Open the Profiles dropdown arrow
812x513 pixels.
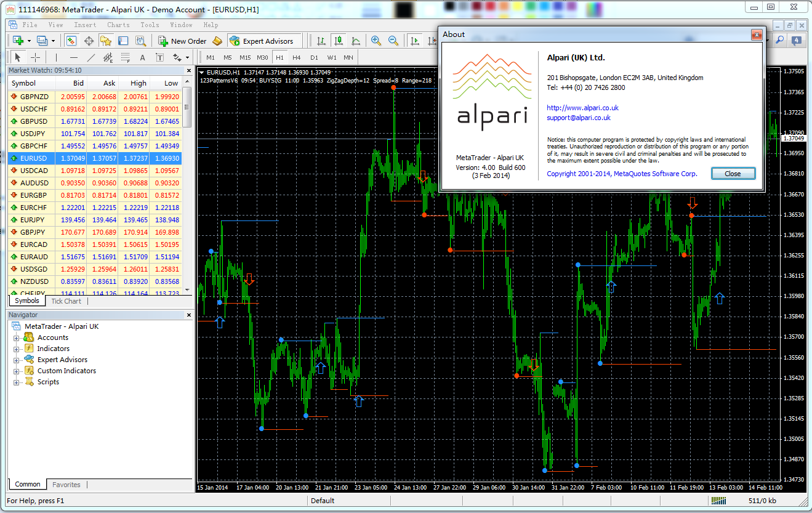pos(53,41)
